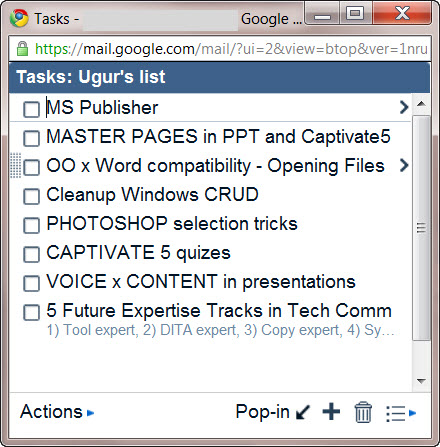The height and width of the screenshot is (447, 440).
Task: Check the MS Publisher task checkbox
Action: point(31,109)
